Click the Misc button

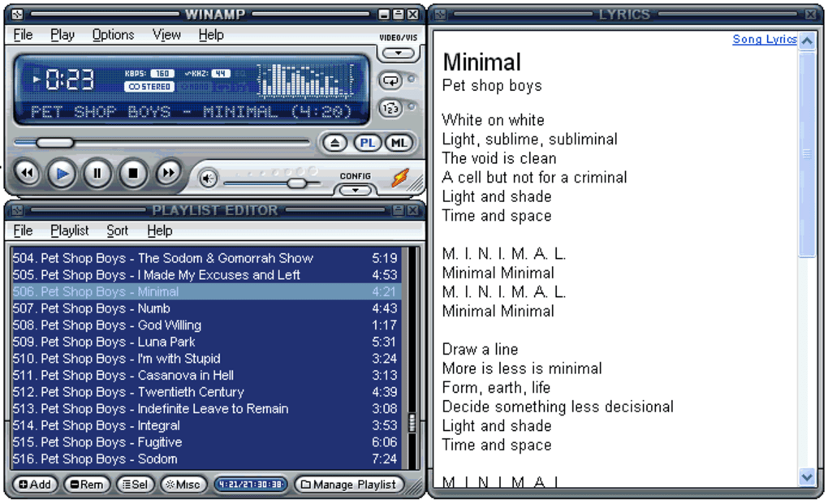click(183, 485)
